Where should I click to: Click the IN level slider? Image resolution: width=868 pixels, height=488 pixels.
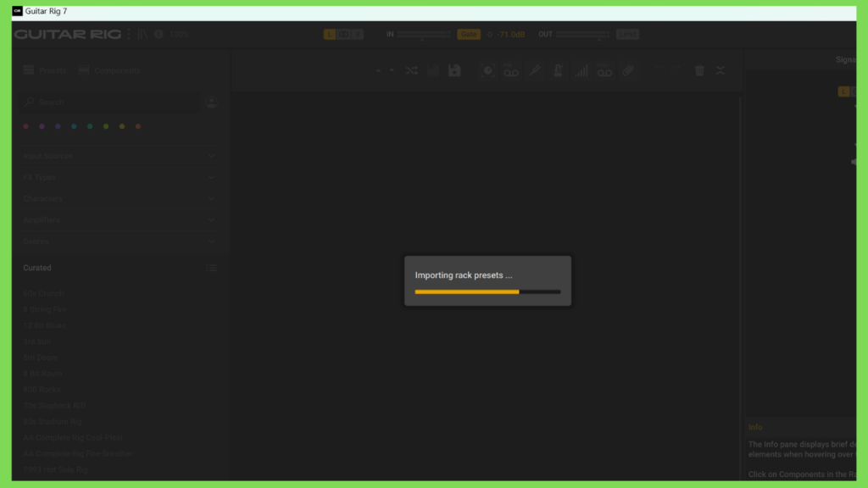pos(424,34)
